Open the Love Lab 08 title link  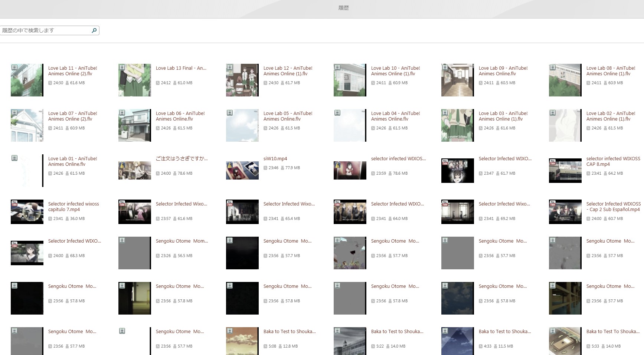click(x=611, y=71)
